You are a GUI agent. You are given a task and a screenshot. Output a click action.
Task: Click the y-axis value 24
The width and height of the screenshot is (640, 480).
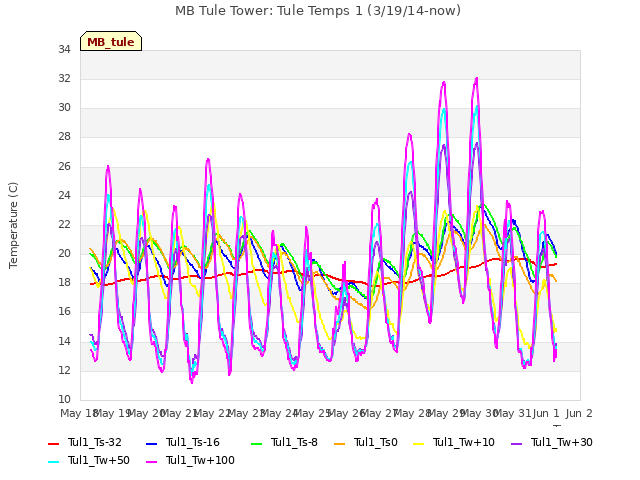(64, 195)
